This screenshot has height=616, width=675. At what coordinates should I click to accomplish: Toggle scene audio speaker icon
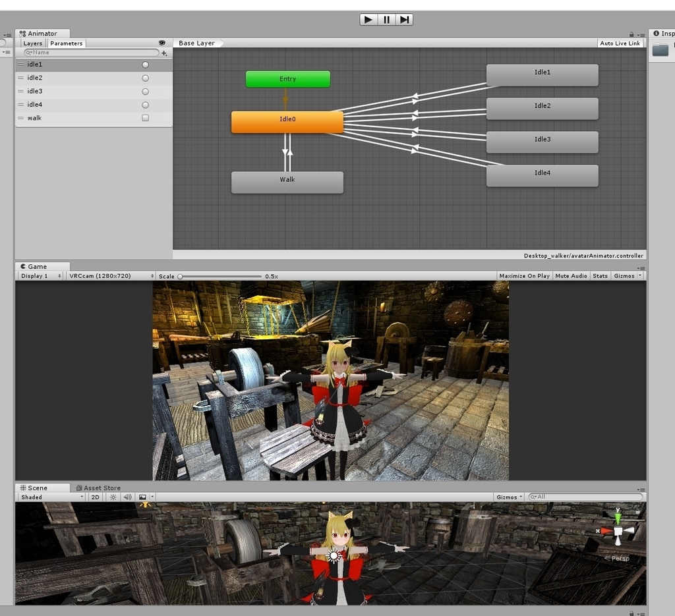[127, 497]
